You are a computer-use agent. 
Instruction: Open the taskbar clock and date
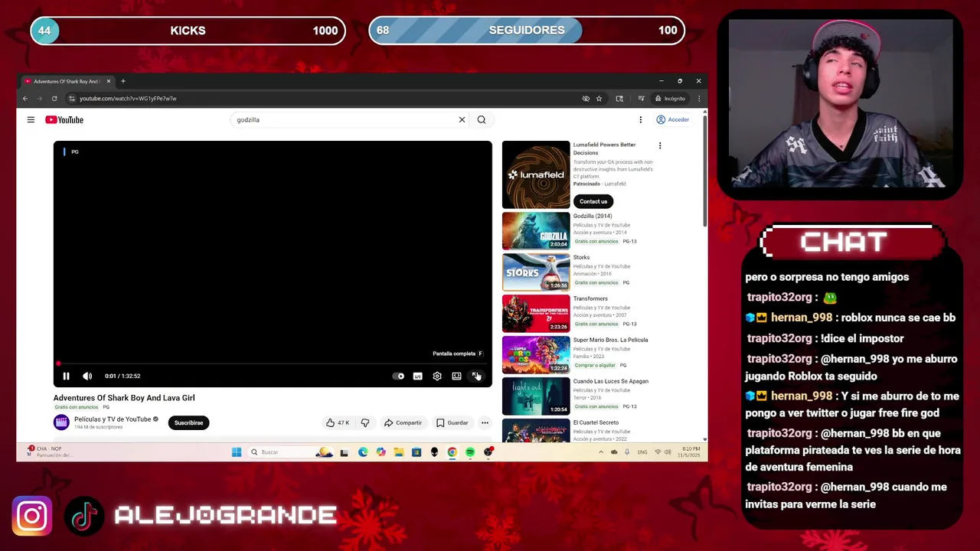pos(691,452)
